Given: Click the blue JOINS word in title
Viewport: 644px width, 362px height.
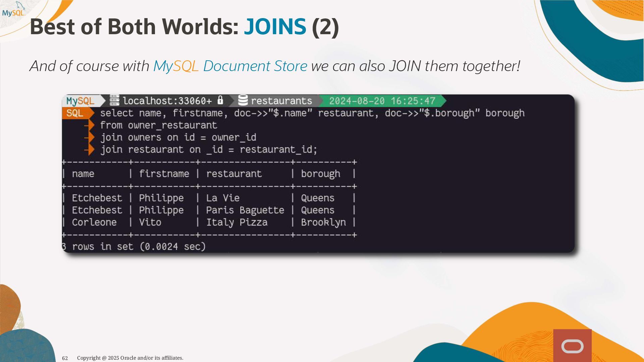Looking at the screenshot, I should click(275, 27).
